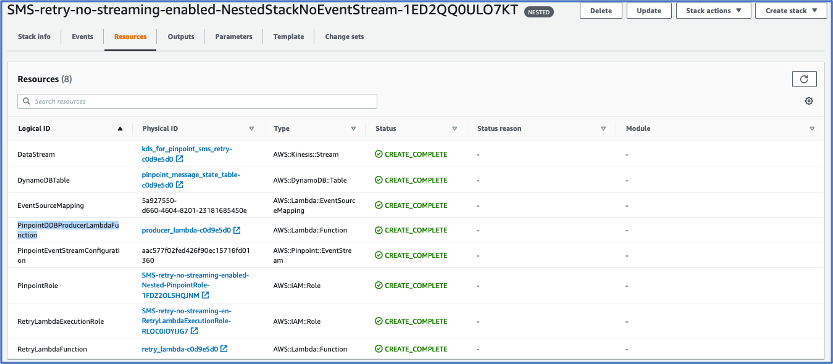The height and width of the screenshot is (364, 833).
Task: Click the Resources (8) heading
Action: [x=45, y=79]
